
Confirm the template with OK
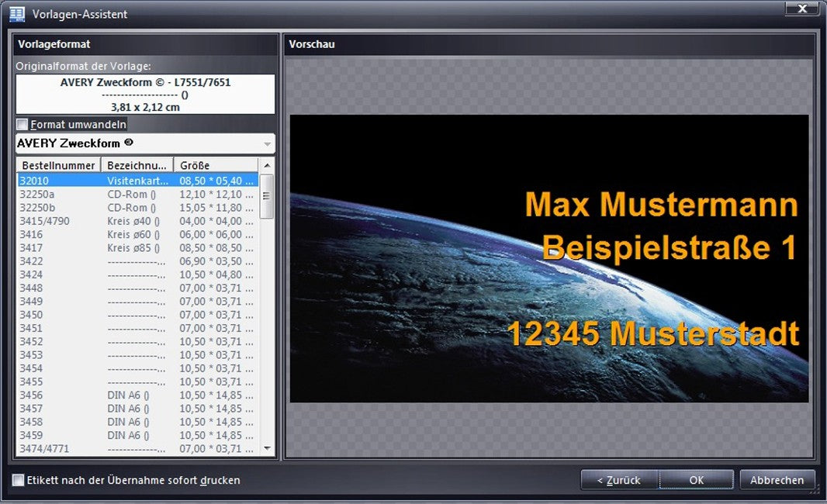click(x=697, y=480)
